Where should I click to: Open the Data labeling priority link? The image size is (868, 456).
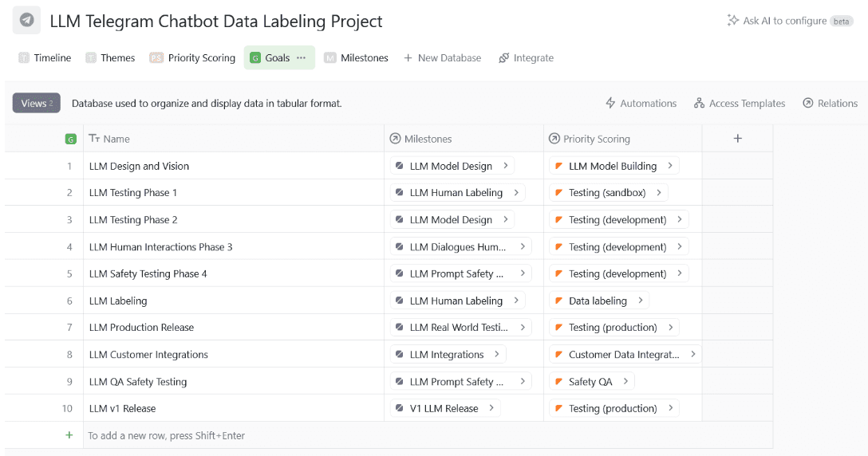(598, 301)
